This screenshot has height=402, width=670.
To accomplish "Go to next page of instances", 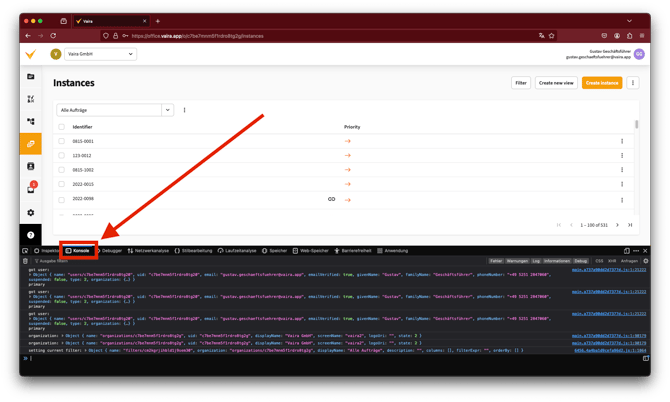I will [x=618, y=225].
